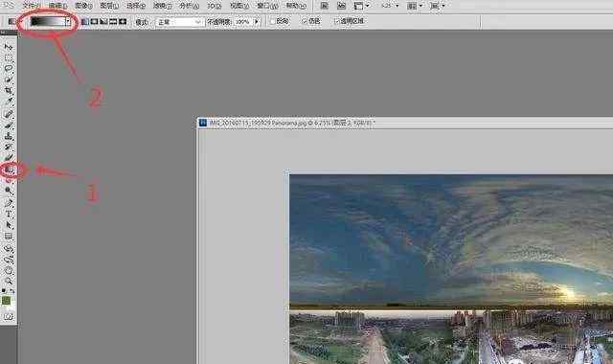Open the 模式 blend mode dropdown
Screen dimensions: 613x364
coord(179,22)
